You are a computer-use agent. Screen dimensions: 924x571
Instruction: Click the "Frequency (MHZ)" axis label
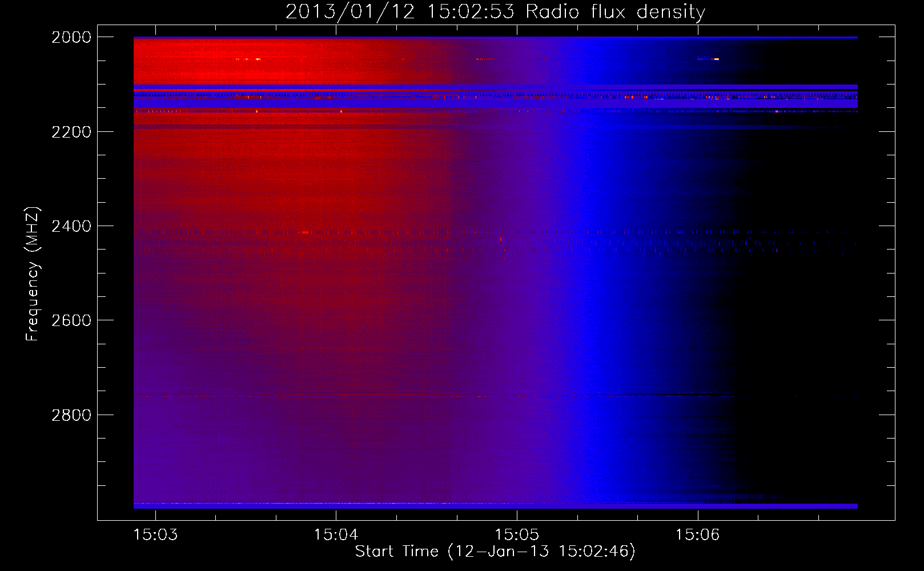click(33, 274)
